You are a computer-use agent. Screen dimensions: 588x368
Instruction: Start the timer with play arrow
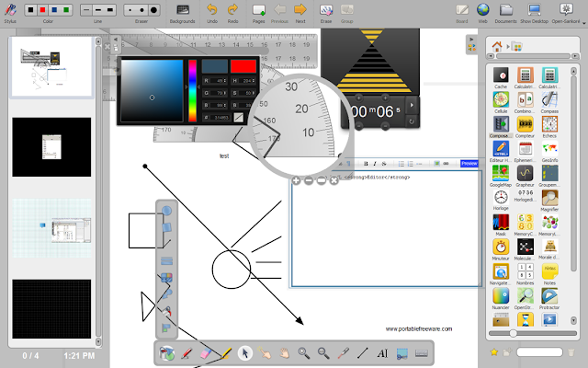point(412,105)
